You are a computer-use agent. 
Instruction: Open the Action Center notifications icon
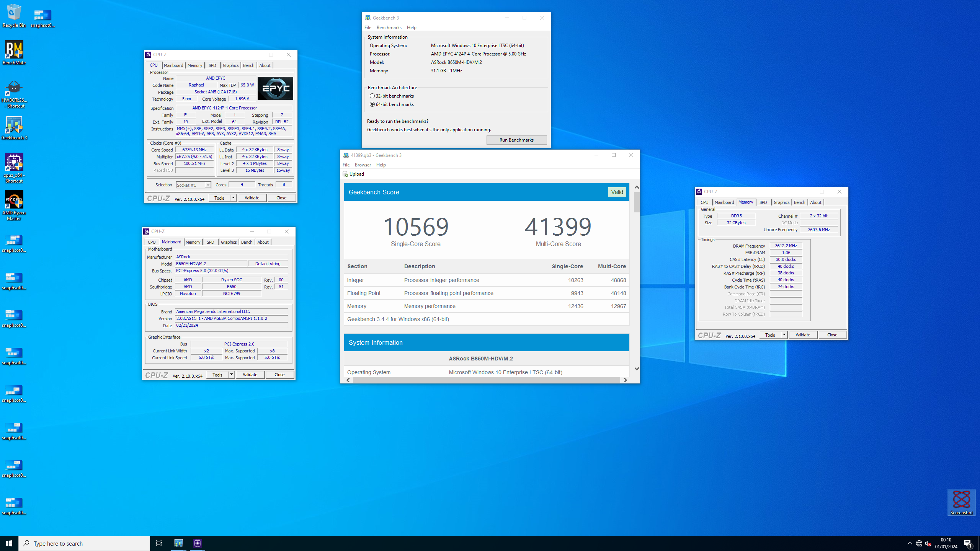[x=968, y=543]
